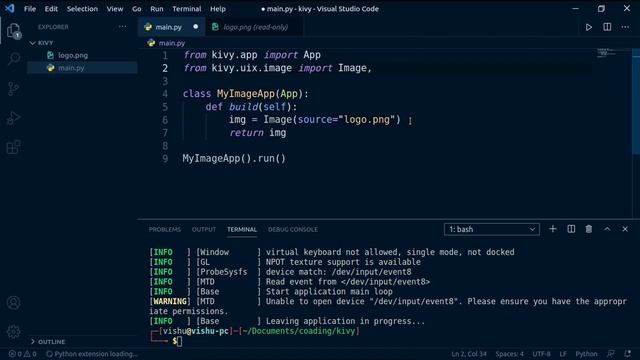Click main.py in the breadcrumb
Image resolution: width=640 pixels, height=360 pixels.
coord(171,43)
